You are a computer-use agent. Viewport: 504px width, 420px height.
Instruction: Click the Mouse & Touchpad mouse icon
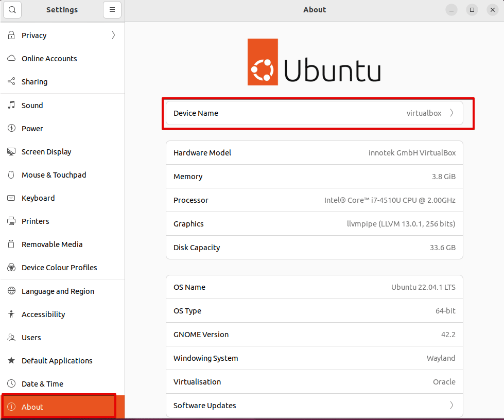(x=11, y=174)
